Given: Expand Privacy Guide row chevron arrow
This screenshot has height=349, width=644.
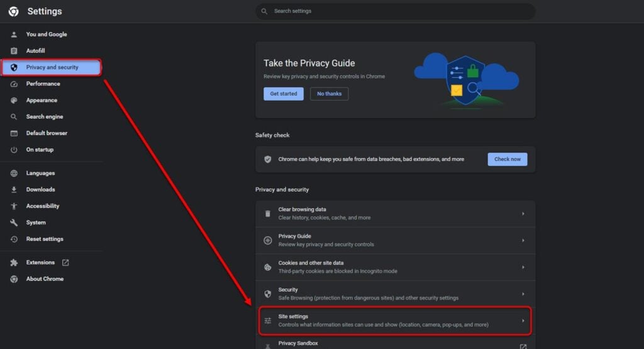Looking at the screenshot, I should pos(523,240).
